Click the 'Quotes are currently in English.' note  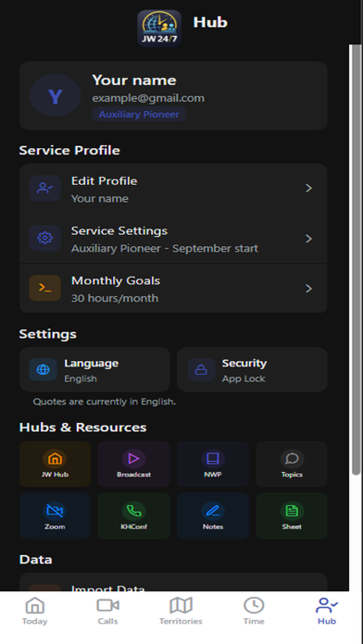pos(105,402)
